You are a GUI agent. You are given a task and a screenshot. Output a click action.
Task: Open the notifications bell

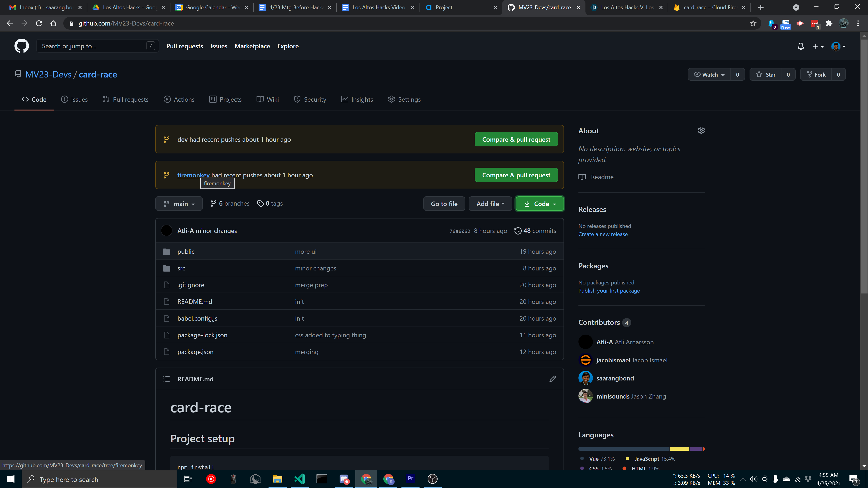coord(801,46)
